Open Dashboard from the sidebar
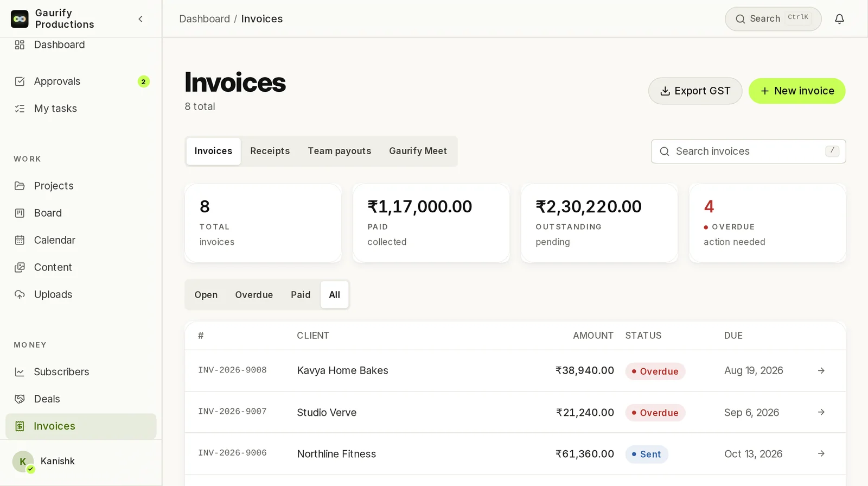The height and width of the screenshot is (486, 868). [x=81, y=45]
